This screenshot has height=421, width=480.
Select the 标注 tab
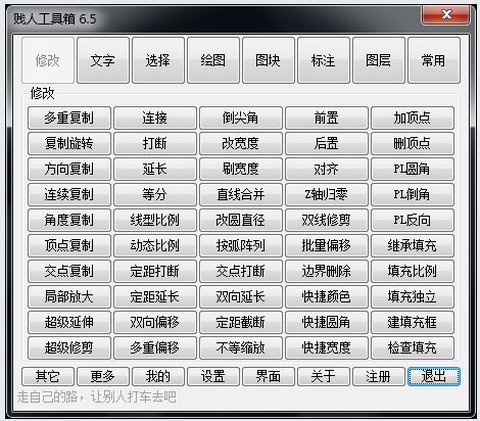[323, 60]
